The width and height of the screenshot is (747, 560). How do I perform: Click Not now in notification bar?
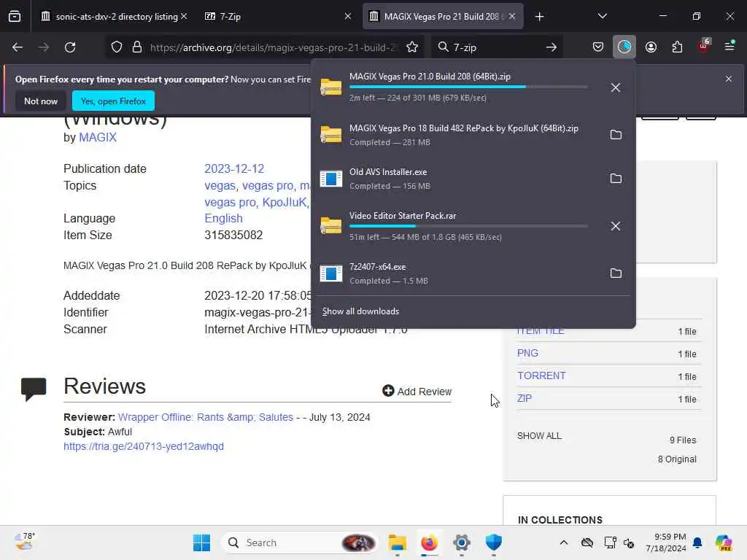tap(41, 101)
